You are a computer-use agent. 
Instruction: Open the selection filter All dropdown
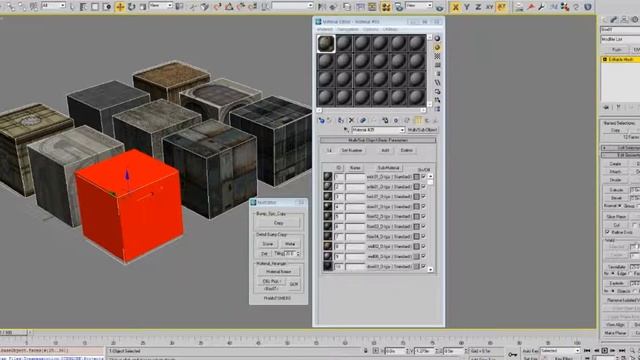tap(53, 5)
